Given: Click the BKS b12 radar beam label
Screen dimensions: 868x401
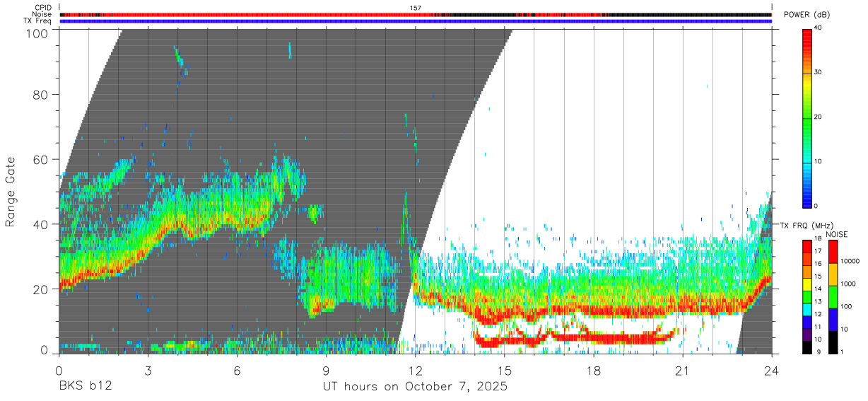Looking at the screenshot, I should [x=85, y=387].
